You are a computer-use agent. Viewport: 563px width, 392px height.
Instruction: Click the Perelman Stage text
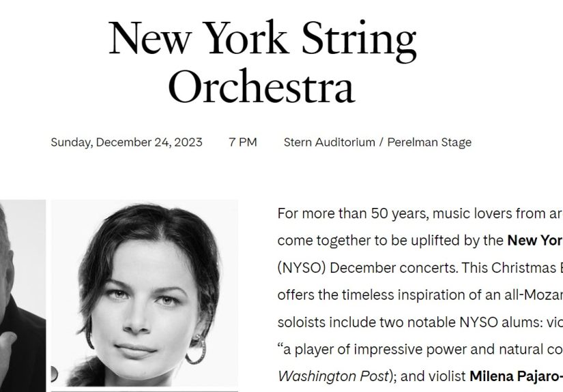[429, 142]
